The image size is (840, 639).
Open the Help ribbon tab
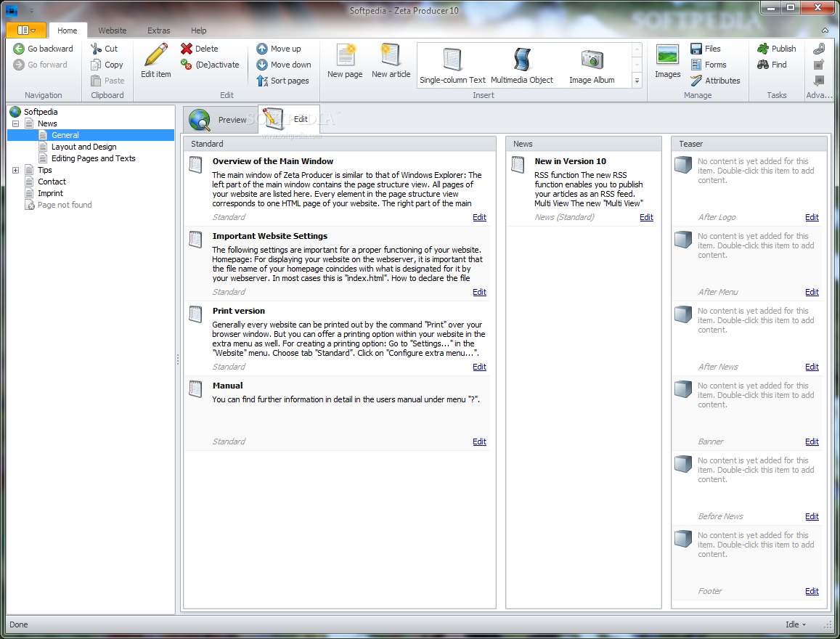pyautogui.click(x=199, y=30)
